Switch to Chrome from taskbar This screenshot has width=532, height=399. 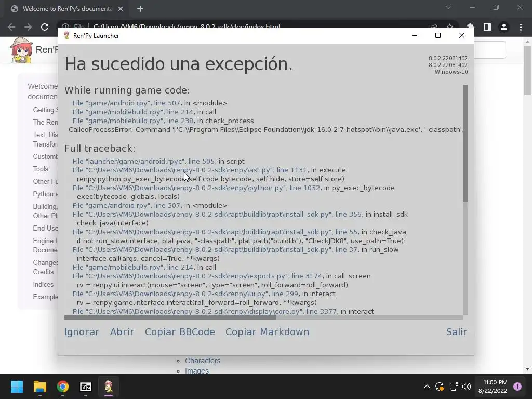[63, 387]
